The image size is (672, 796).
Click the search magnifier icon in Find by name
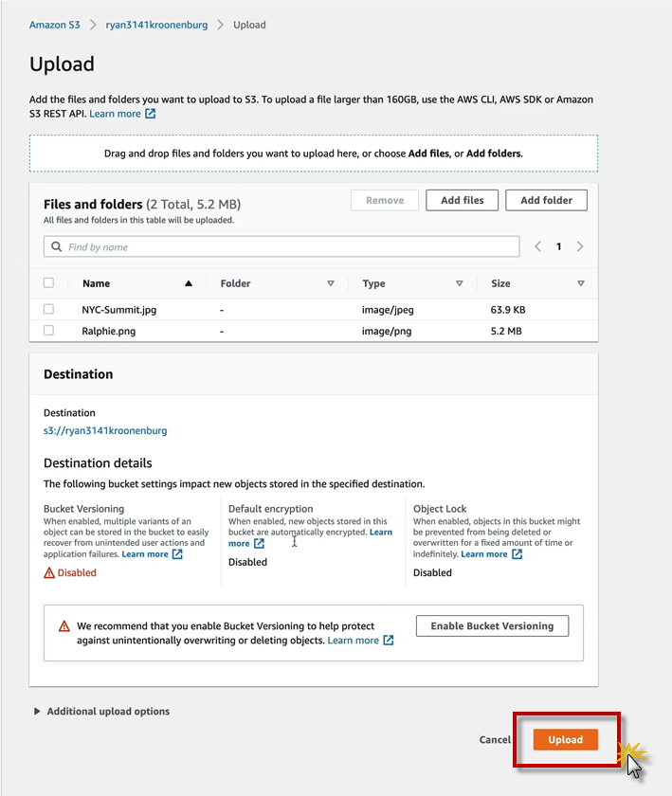(57, 247)
